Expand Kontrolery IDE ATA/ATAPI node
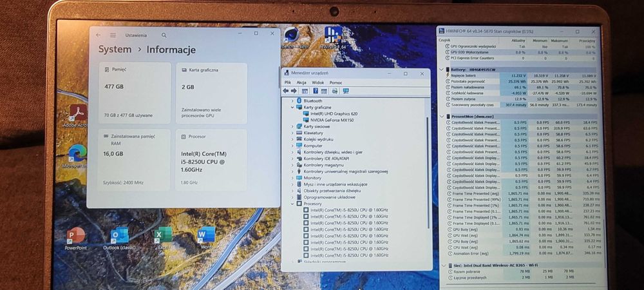Screen dimensions: 644x290 (292, 159)
